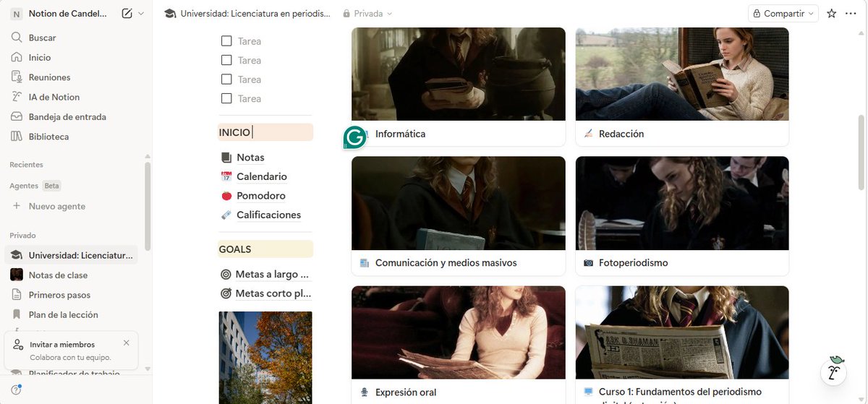Click the Biblioteca books icon
The width and height of the screenshot is (868, 404).
(x=17, y=137)
